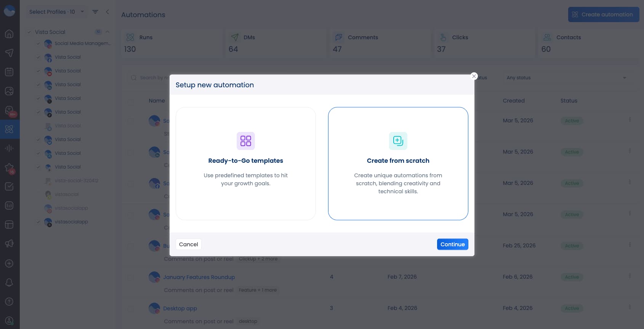Click the Create from scratch plus icon
644x329 pixels.
click(x=398, y=141)
